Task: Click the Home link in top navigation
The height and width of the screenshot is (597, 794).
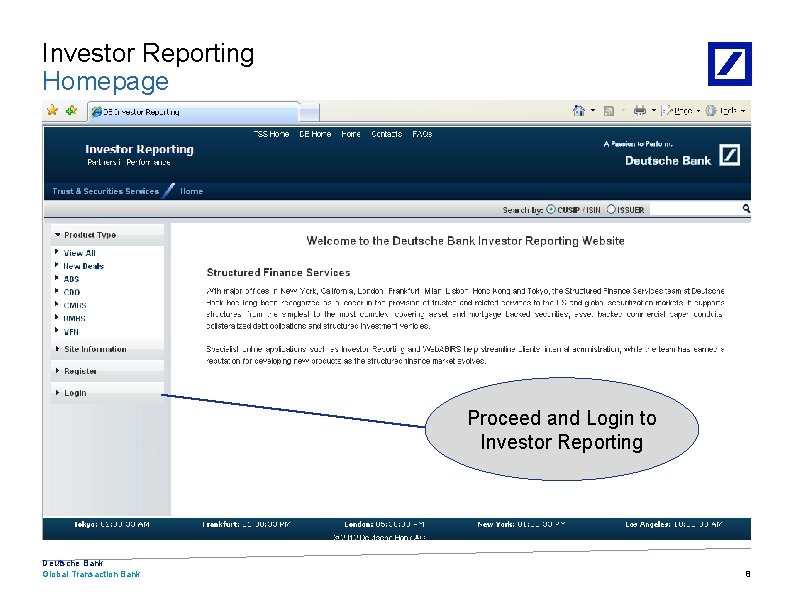Action: pos(351,134)
